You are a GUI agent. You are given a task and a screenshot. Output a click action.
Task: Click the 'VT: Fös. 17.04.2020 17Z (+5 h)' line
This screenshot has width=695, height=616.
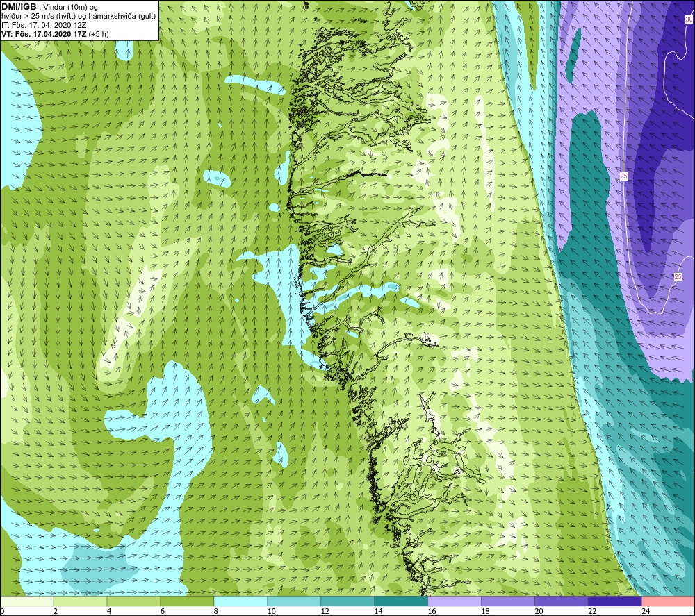pos(55,34)
